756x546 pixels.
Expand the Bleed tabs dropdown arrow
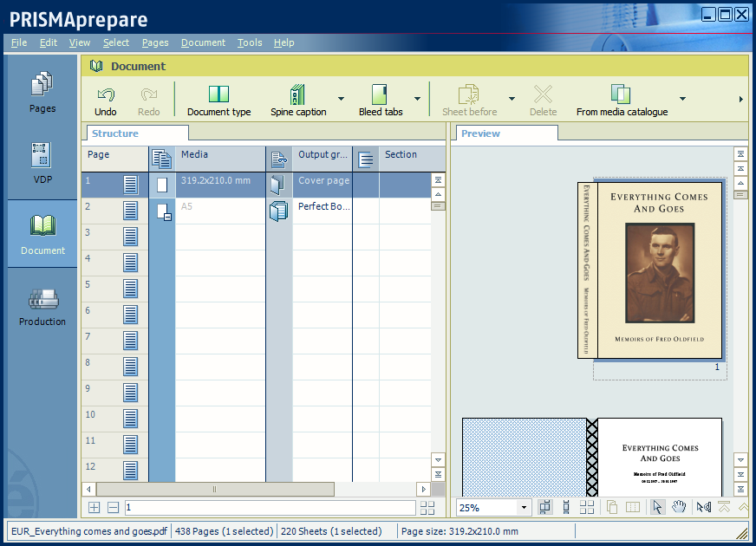tap(417, 99)
